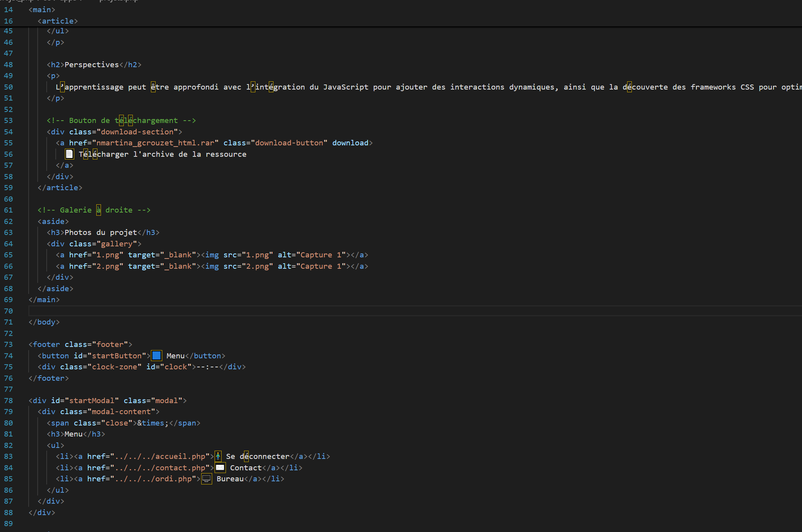
Task: Click the closing </article> tag on line 59
Action: (x=60, y=187)
